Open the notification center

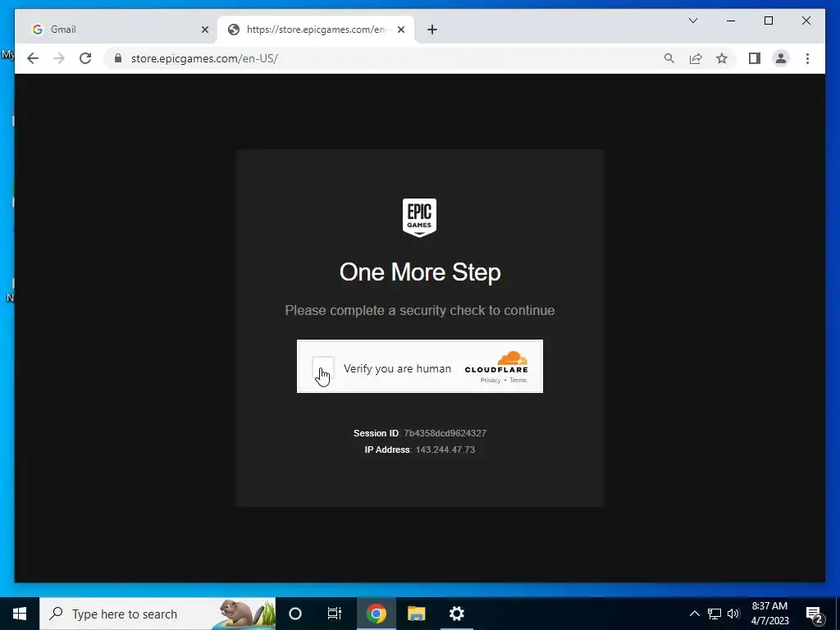[815, 614]
